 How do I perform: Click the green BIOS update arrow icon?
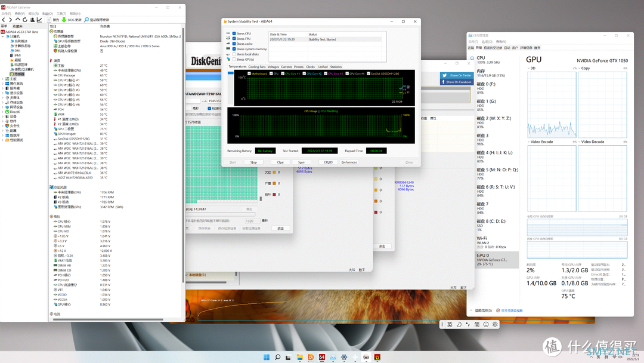[64, 20]
